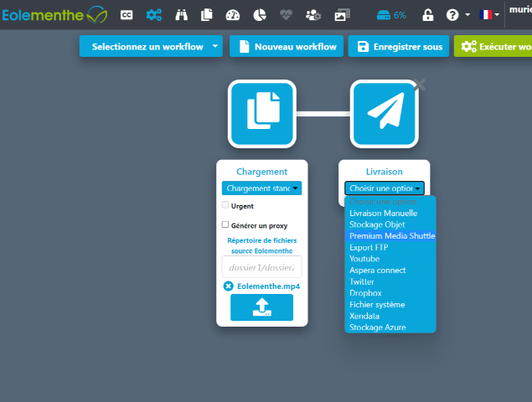Click the upload file button

(x=262, y=307)
